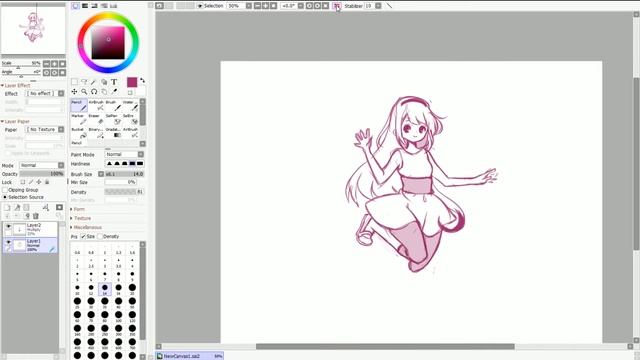Open the Paper texture dropdown

[x=45, y=129]
